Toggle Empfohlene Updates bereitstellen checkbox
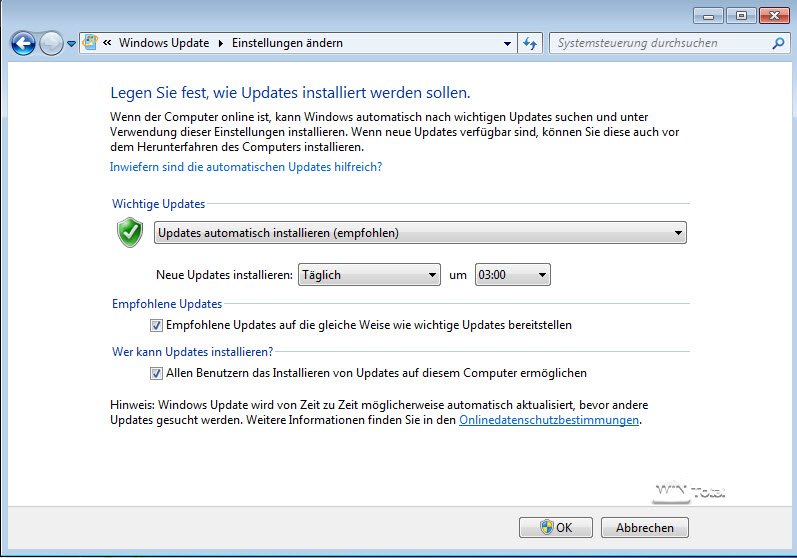 156,325
